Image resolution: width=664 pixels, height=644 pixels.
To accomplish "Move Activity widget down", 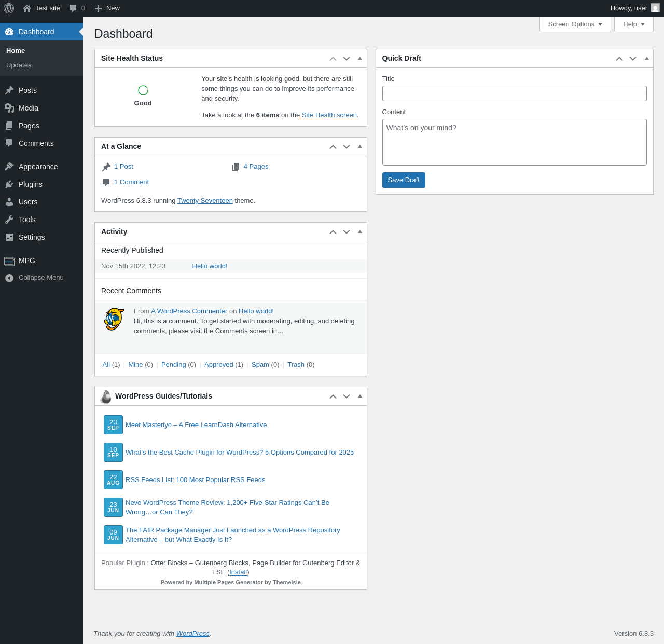I will pos(347,232).
